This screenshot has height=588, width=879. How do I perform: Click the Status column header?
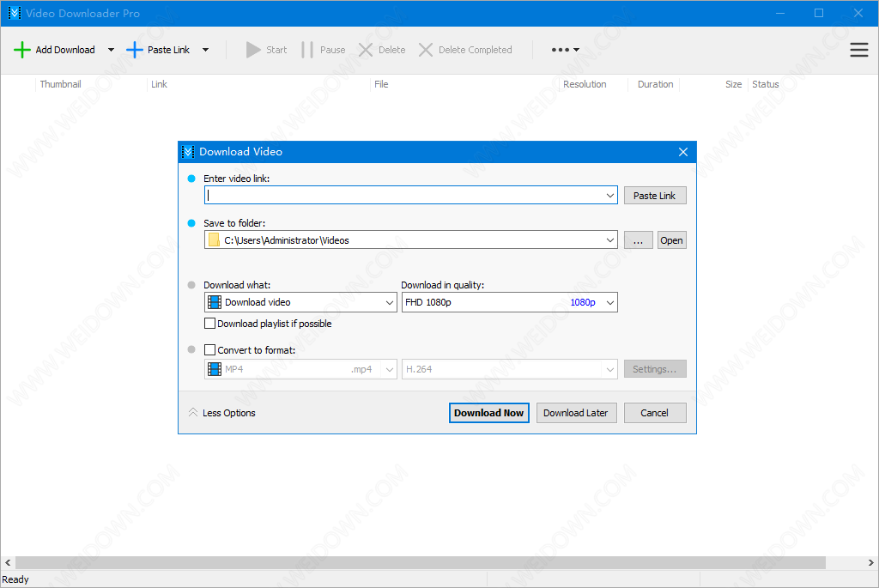pyautogui.click(x=765, y=84)
